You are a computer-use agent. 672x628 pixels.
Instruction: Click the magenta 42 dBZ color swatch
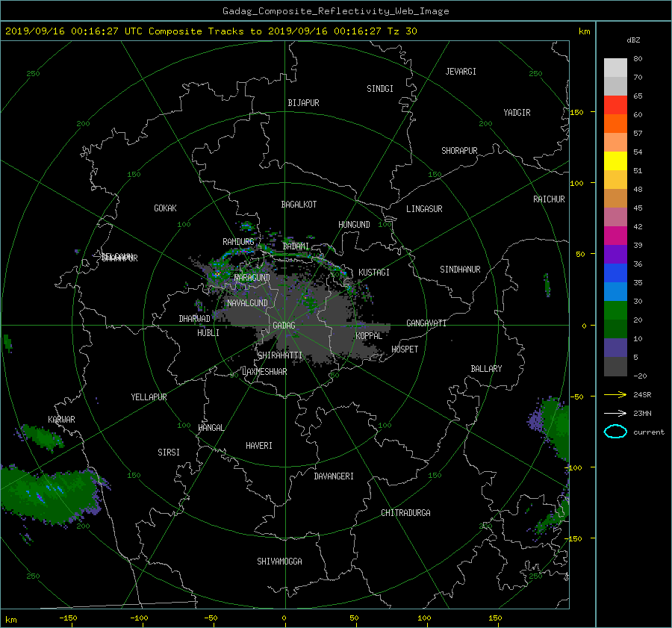[615, 235]
